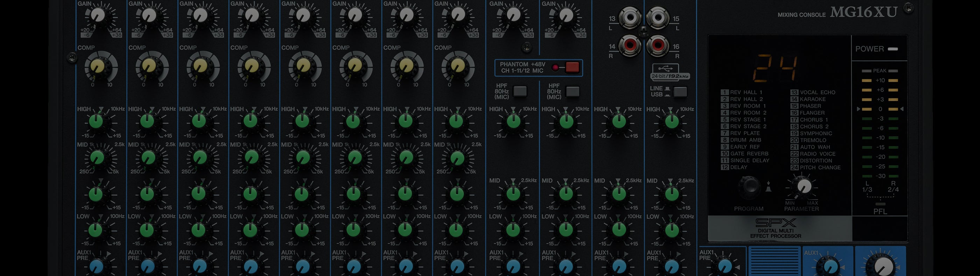Click 'REV ROOM 2' in program list
980x276 pixels.
pyautogui.click(x=748, y=113)
